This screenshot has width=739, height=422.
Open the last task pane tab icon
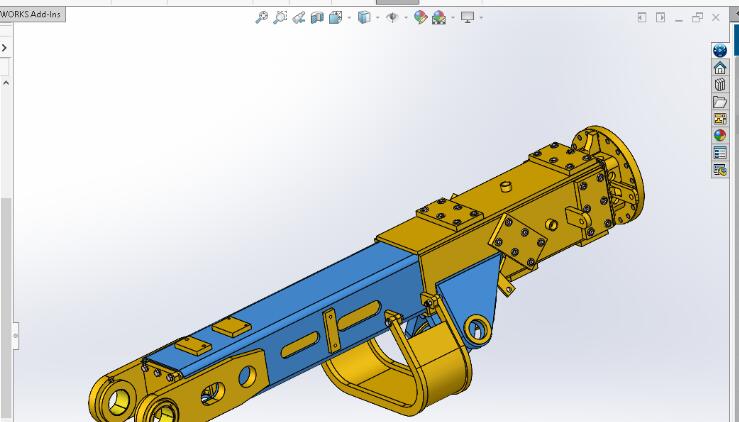click(720, 170)
